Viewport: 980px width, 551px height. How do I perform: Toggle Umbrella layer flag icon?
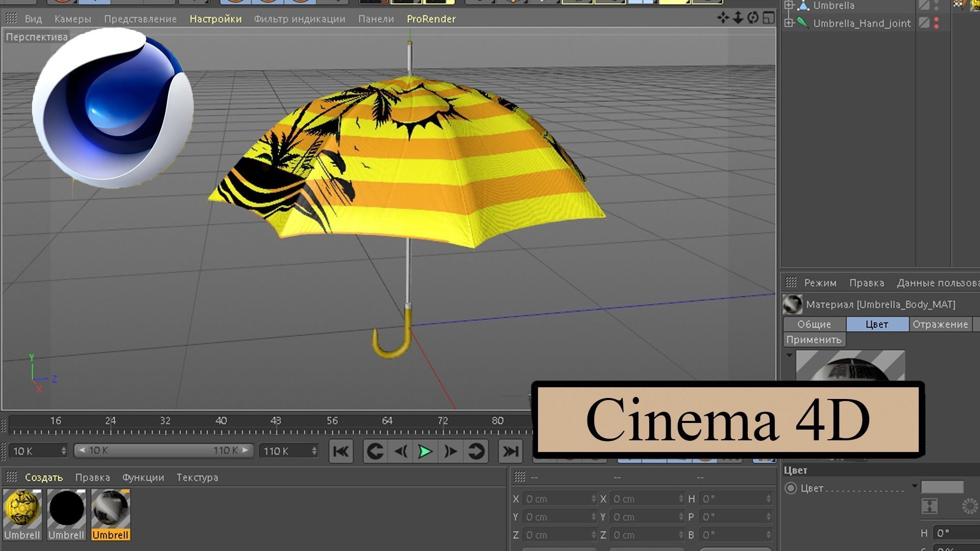point(924,6)
